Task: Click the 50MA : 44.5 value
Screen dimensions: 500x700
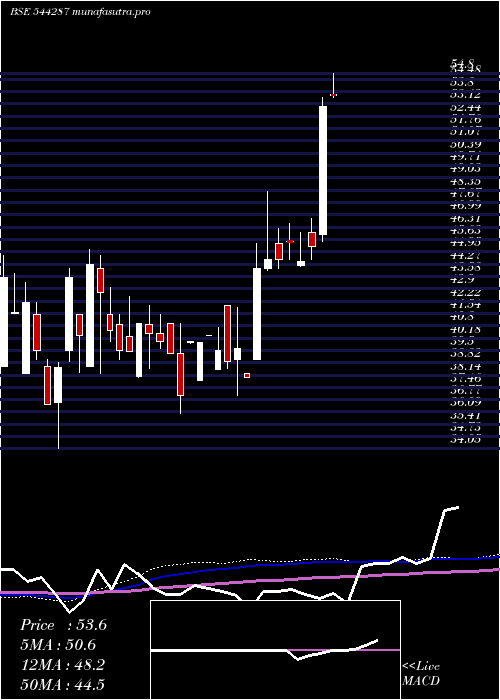Action: (62, 684)
